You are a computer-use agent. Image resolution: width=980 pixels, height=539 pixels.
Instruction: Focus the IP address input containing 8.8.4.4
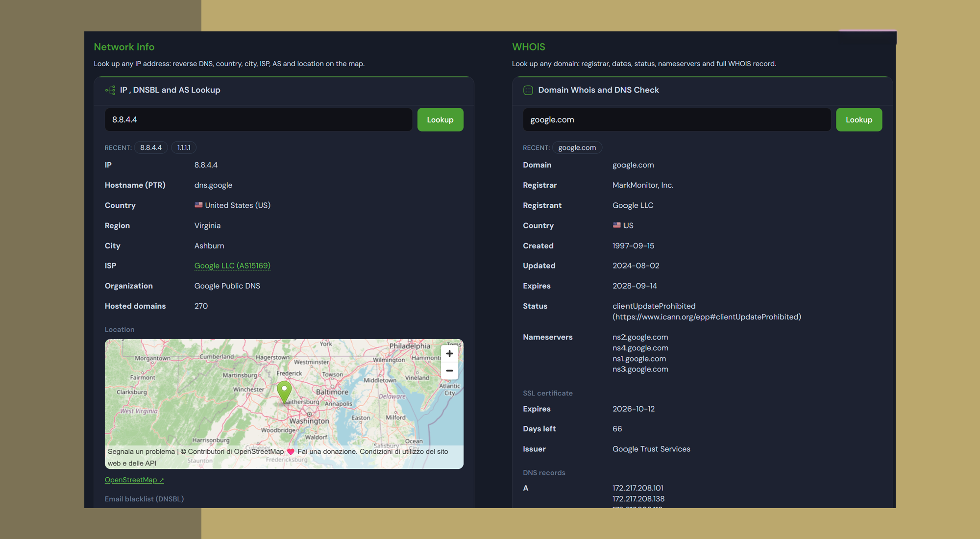tap(258, 120)
